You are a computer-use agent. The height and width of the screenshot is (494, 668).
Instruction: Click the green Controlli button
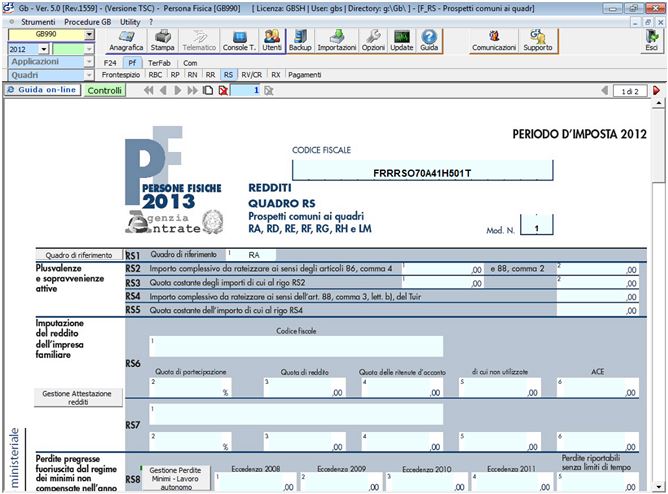click(x=104, y=90)
